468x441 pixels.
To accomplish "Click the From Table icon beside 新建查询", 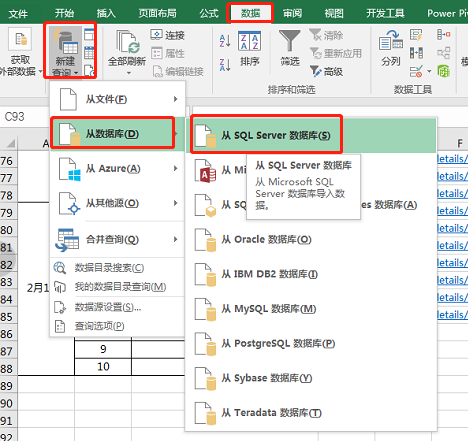I will (x=89, y=53).
